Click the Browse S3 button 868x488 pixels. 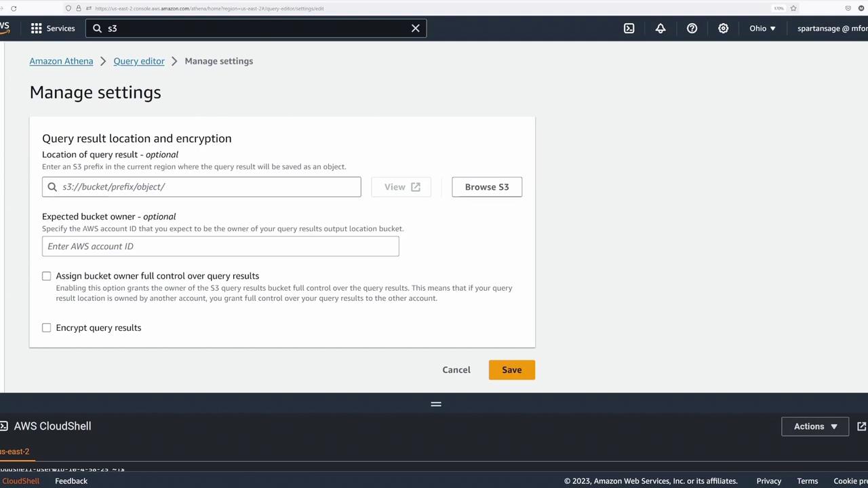click(487, 187)
